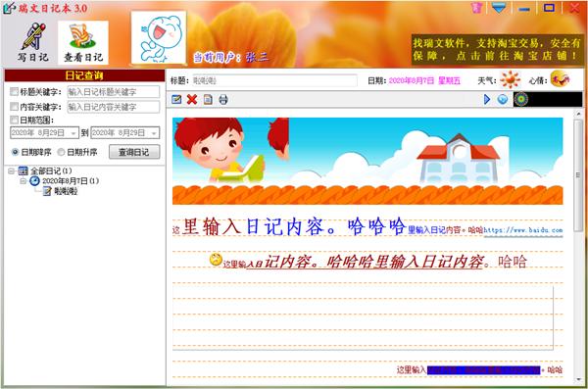588x389 pixels.
Task: Open the https://www.baidu.com link in diary
Action: pyautogui.click(x=523, y=230)
